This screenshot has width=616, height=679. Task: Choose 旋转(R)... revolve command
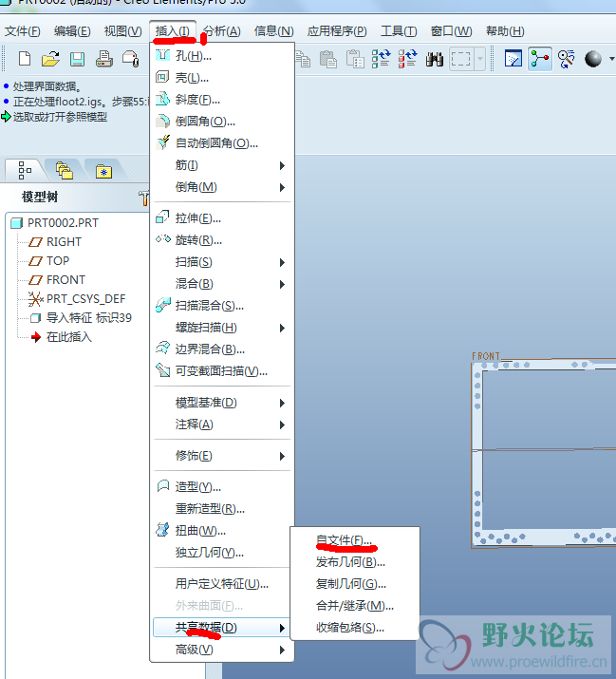point(222,240)
